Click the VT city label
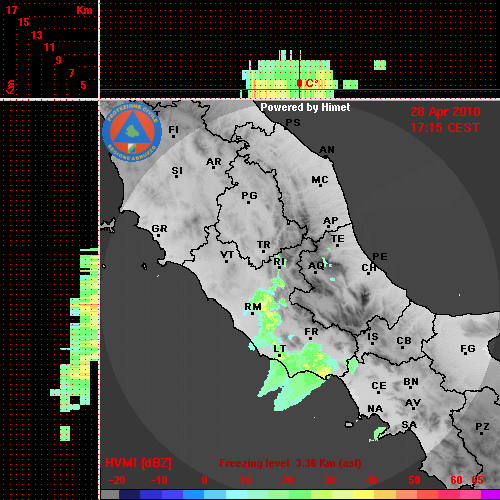This screenshot has width=500, height=500. pos(227,255)
